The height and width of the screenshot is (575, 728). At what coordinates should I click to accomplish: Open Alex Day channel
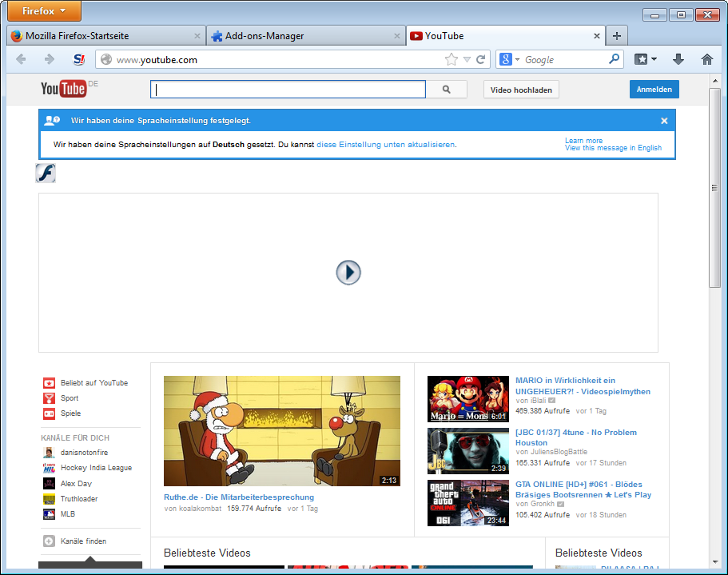pyautogui.click(x=76, y=484)
